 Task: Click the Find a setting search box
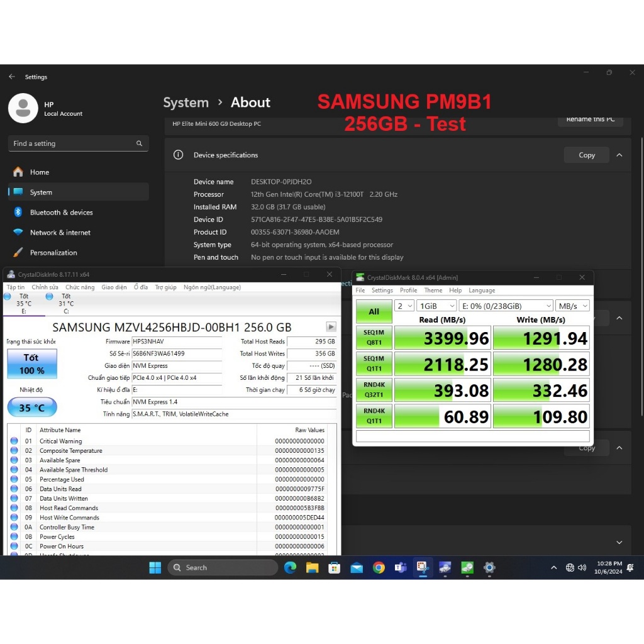pos(78,143)
